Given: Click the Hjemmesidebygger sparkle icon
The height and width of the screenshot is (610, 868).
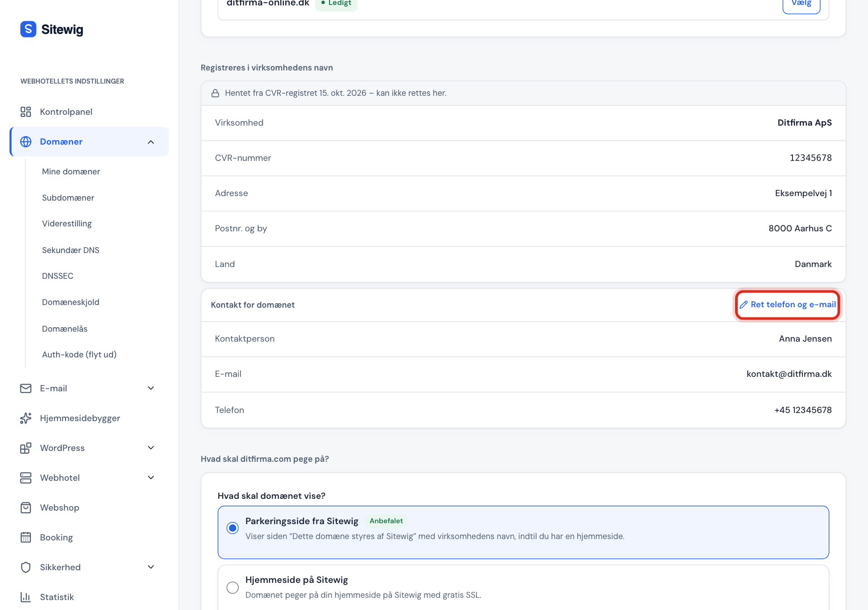Looking at the screenshot, I should coord(26,418).
